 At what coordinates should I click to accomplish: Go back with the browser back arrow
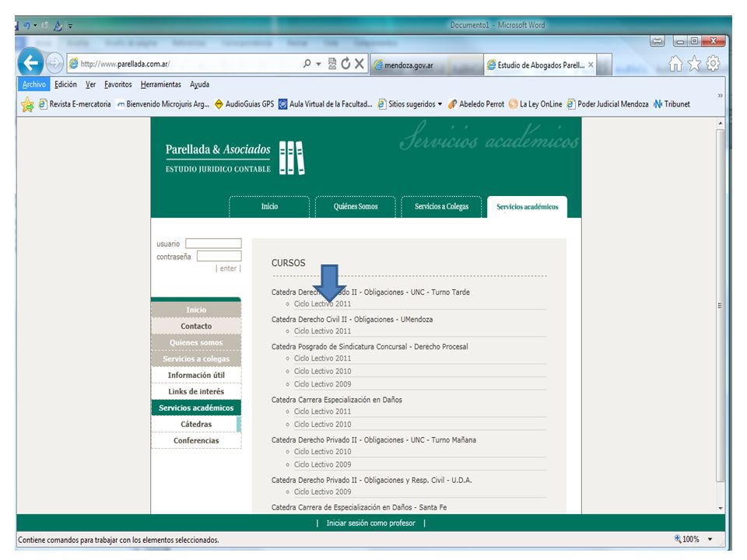click(x=30, y=62)
